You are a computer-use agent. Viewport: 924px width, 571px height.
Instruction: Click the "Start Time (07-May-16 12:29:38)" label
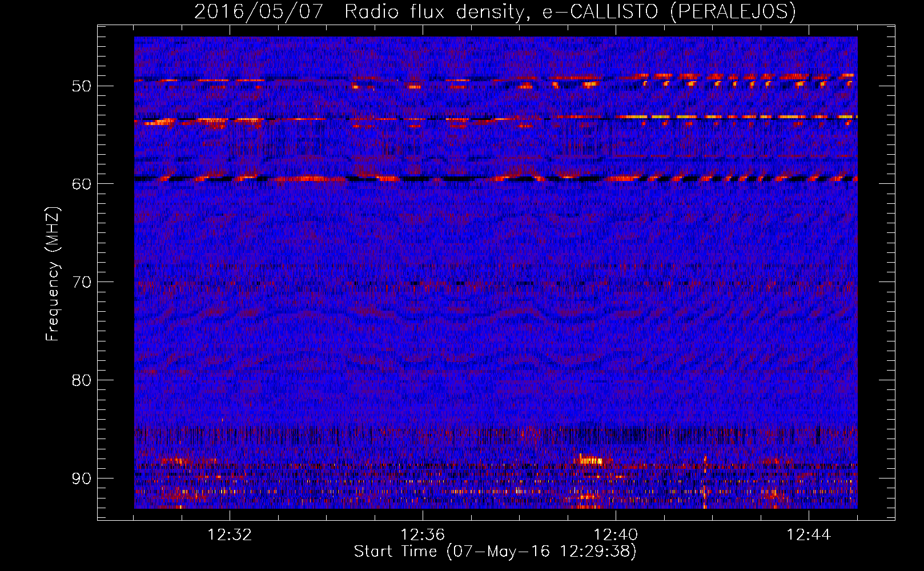(x=495, y=552)
